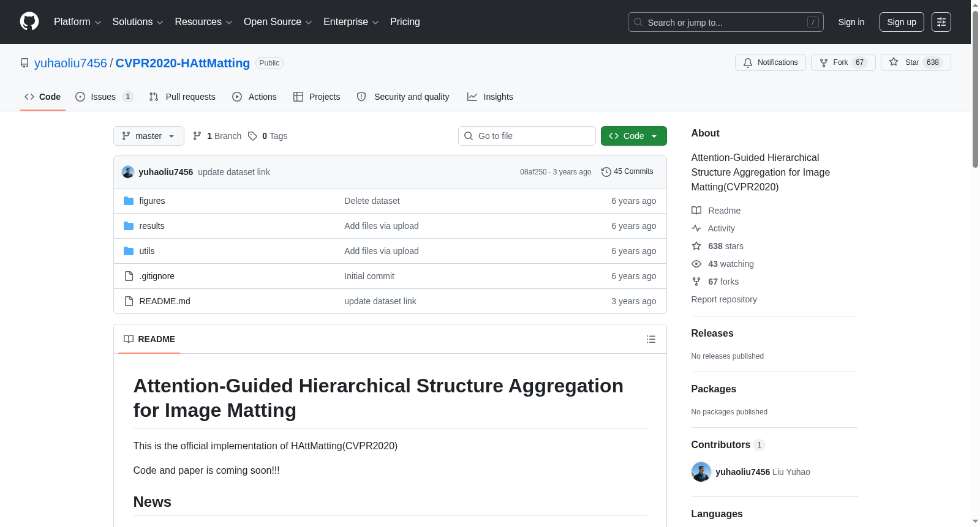Expand the Resources navigation menu
980x527 pixels.
click(x=203, y=22)
